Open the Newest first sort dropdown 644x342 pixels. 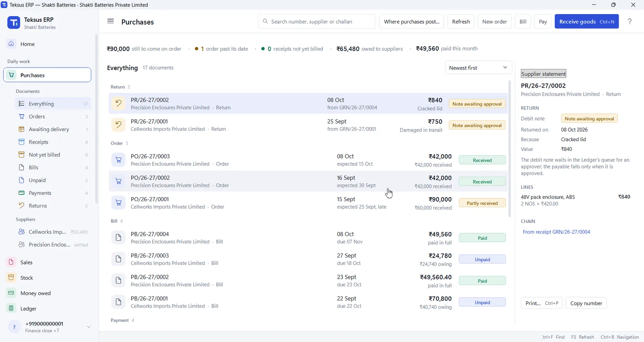tap(478, 68)
